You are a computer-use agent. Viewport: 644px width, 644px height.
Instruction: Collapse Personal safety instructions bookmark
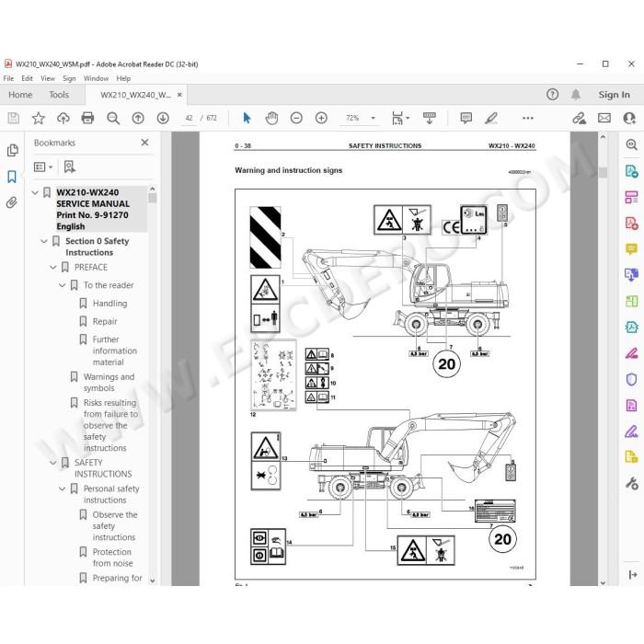(62, 489)
